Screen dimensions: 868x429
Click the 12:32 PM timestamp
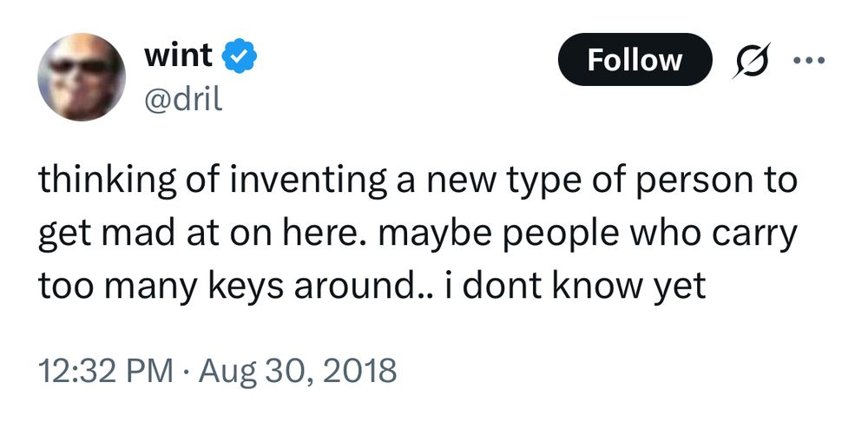[104, 371]
